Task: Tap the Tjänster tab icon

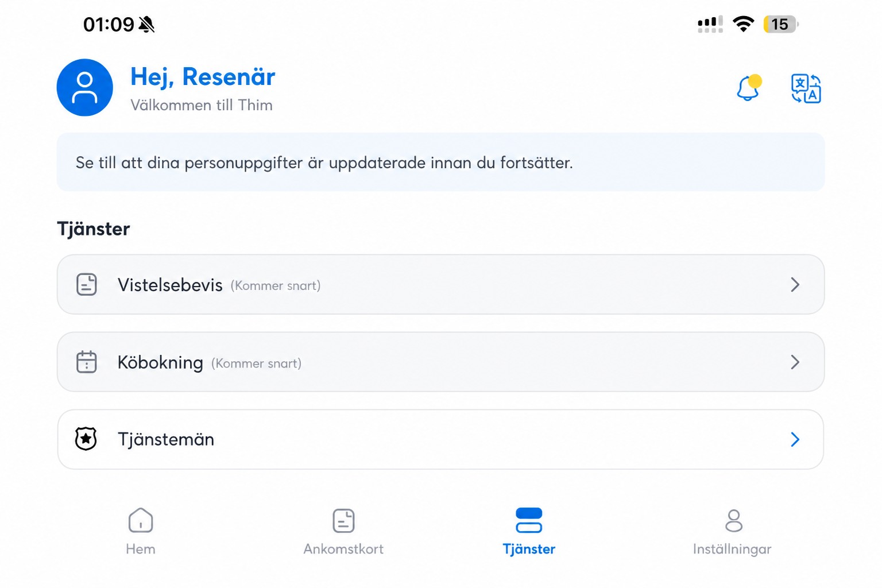Action: pos(529,520)
